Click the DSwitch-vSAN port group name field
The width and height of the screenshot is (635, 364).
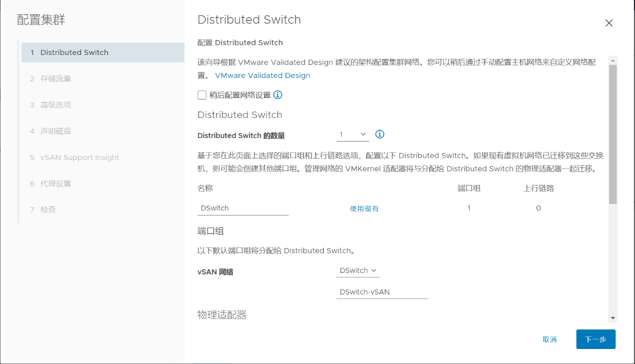382,292
